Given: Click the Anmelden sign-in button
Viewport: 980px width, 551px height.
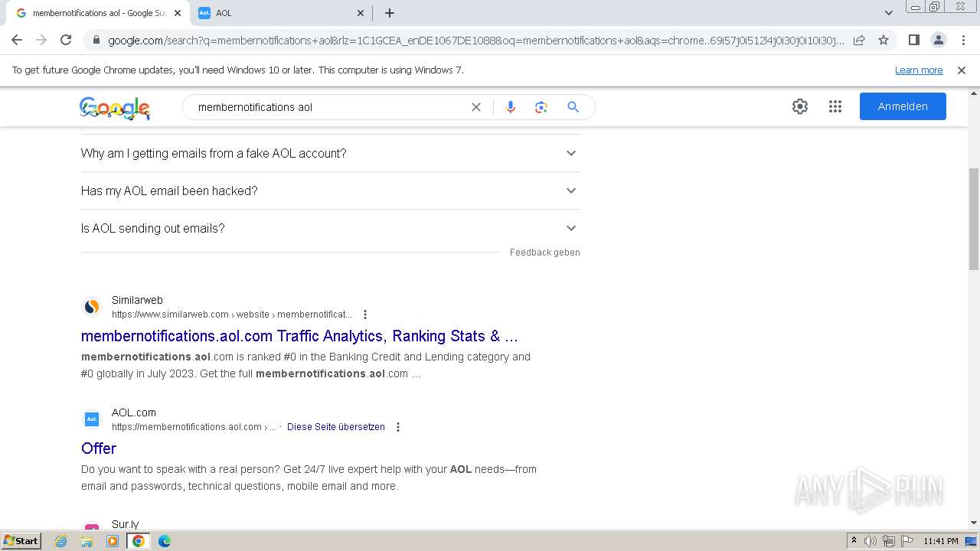Looking at the screenshot, I should point(903,106).
